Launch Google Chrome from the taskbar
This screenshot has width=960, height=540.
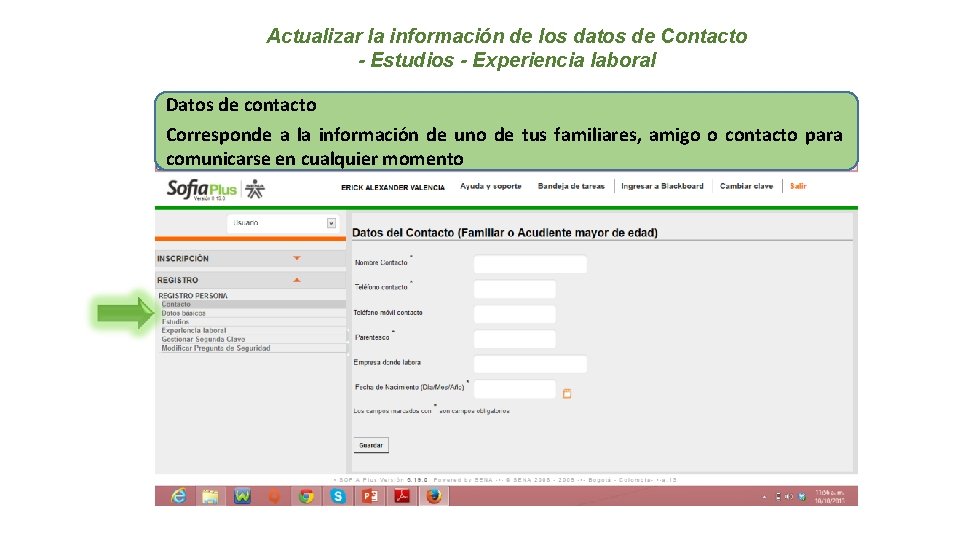click(x=306, y=496)
